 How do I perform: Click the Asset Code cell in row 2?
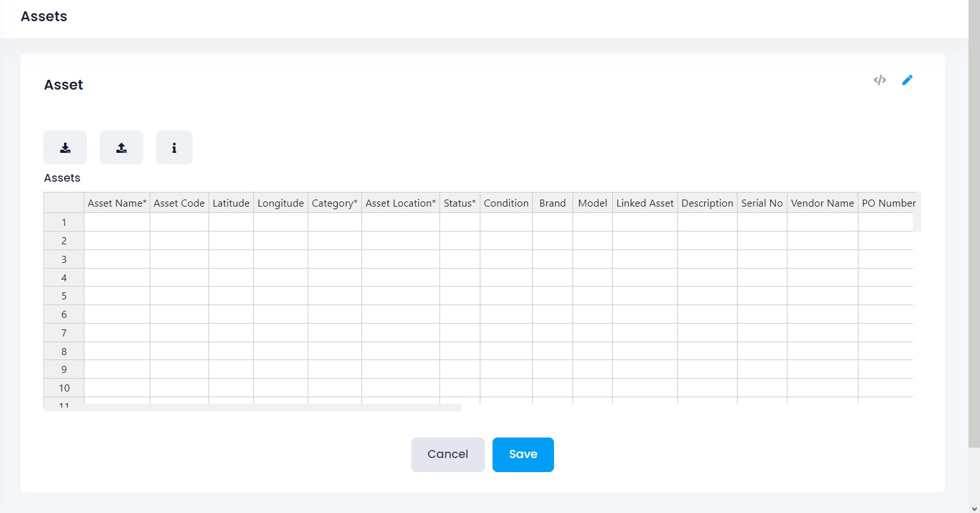pos(179,241)
